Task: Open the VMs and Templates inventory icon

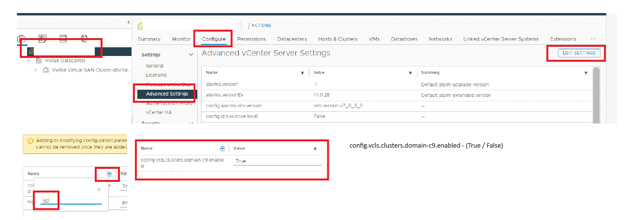Action: click(x=42, y=39)
